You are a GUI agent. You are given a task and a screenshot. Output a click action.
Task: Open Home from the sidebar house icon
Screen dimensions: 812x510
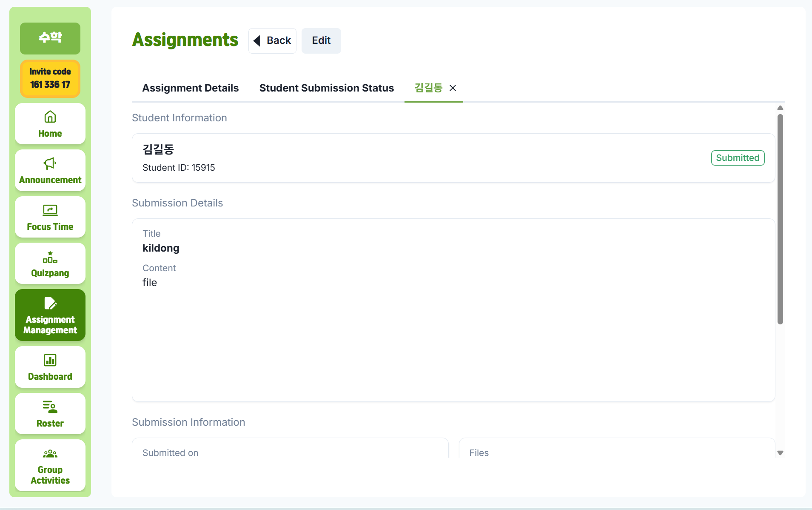tap(50, 117)
